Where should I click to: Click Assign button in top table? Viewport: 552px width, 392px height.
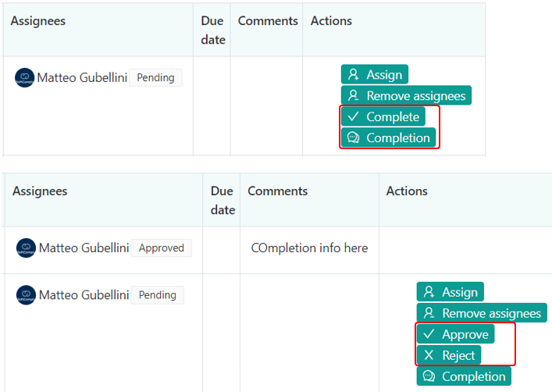[375, 75]
